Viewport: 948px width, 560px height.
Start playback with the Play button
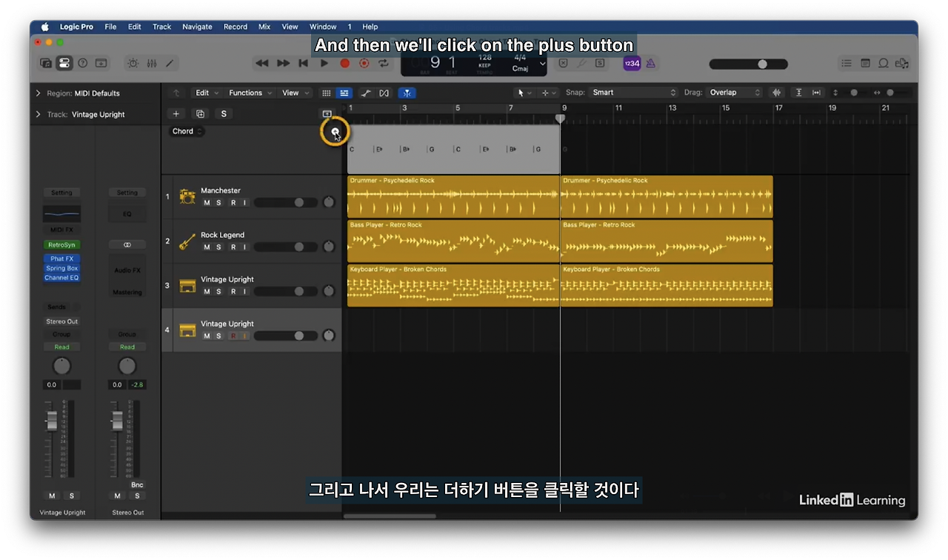324,64
